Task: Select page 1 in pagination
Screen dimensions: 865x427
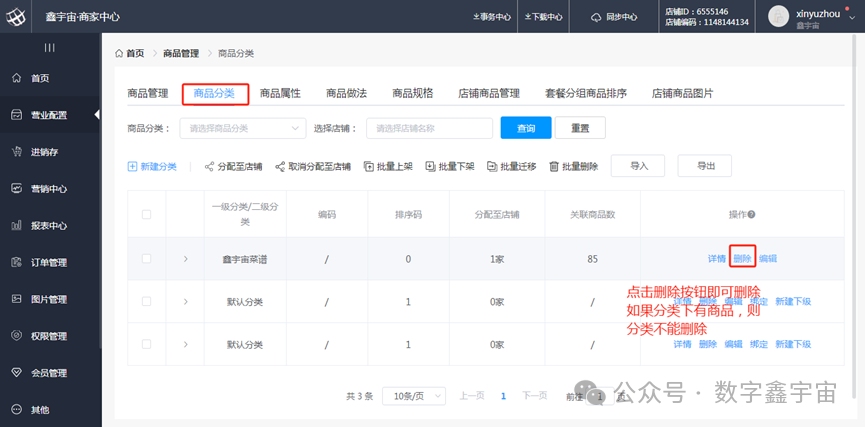Action: coord(503,396)
